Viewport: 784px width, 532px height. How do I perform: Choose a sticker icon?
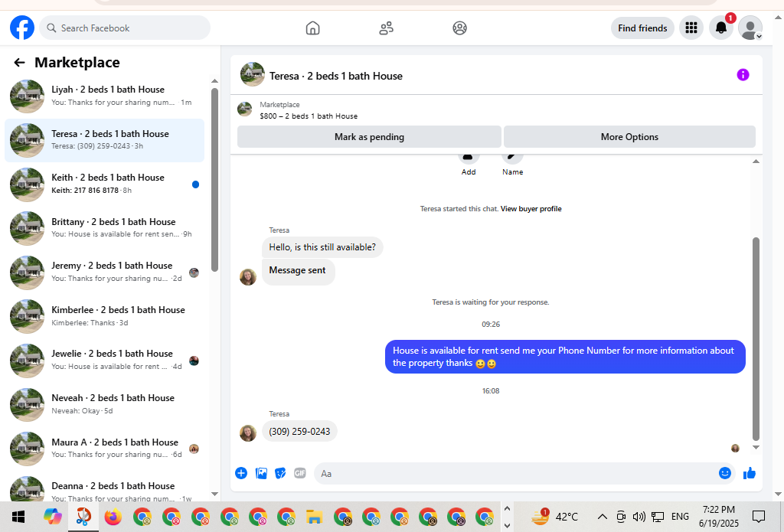[280, 473]
